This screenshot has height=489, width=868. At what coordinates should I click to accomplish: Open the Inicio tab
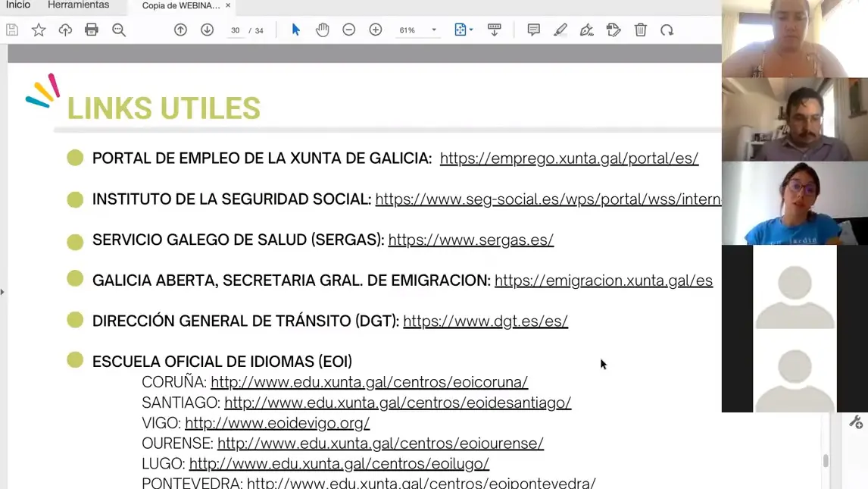point(18,5)
